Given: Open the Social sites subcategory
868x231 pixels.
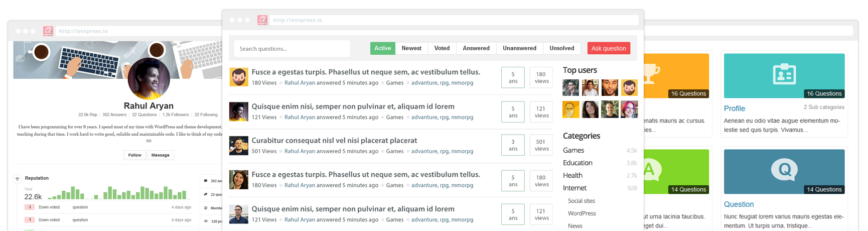Looking at the screenshot, I should (x=582, y=201).
